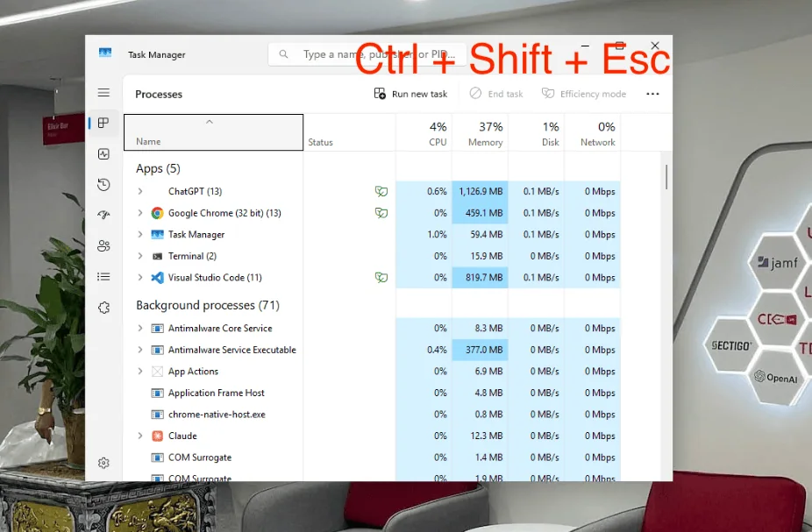Click Run new task button
This screenshot has width=812, height=532.
[x=410, y=94]
